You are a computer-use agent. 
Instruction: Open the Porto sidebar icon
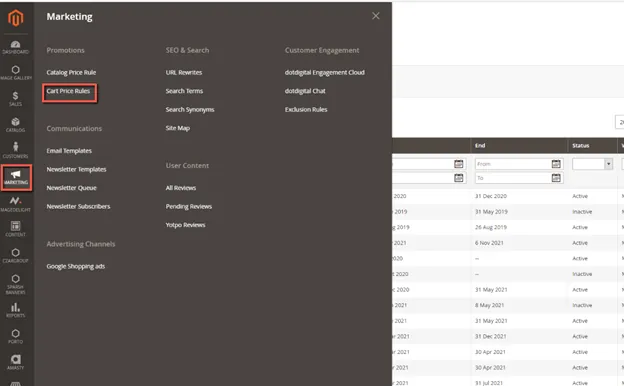tap(16, 336)
